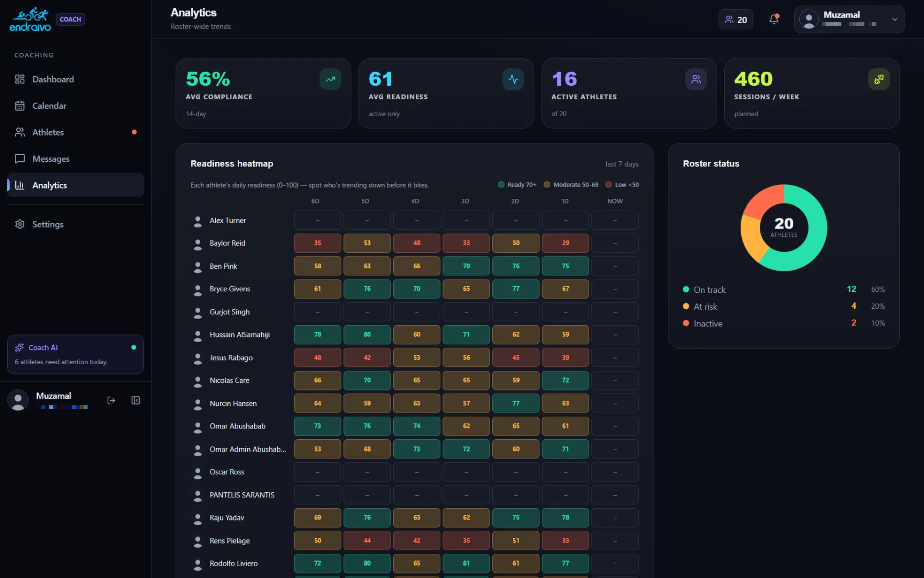Click the notification bell icon

click(774, 20)
